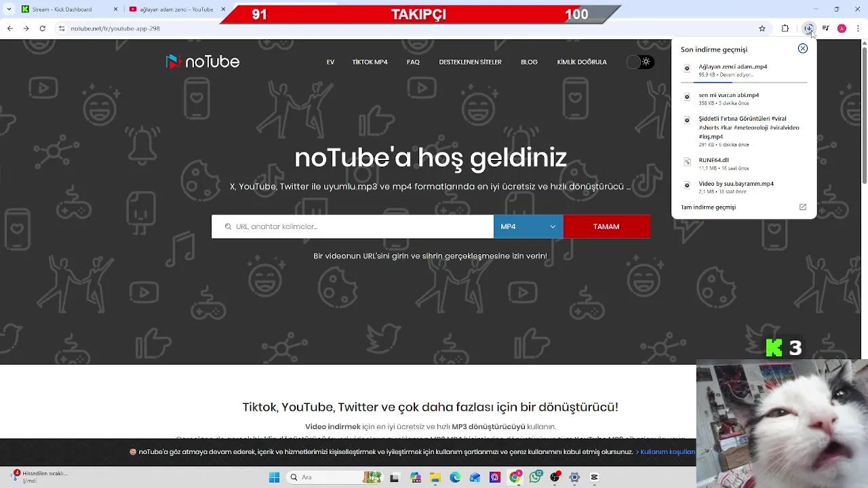Click the sen mi vurcan abi.mp4 file icon

tap(687, 97)
